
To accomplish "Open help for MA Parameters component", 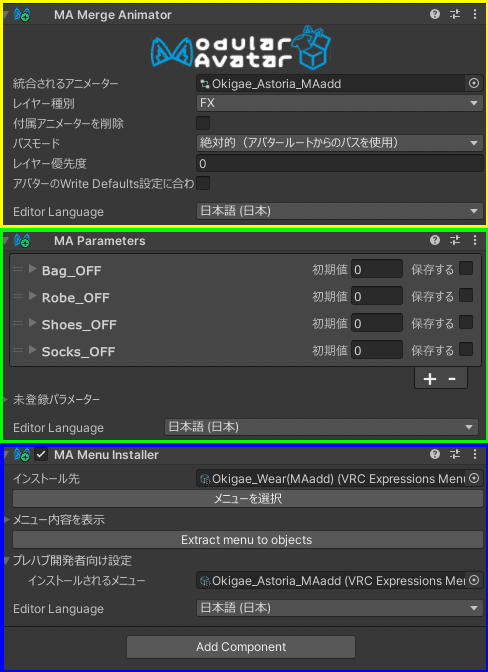I will pos(435,240).
